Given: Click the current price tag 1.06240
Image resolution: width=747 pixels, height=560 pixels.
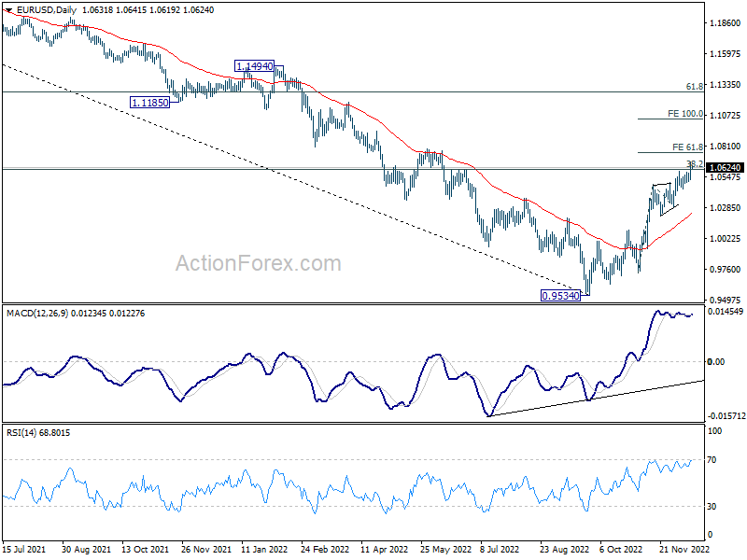Looking at the screenshot, I should point(726,168).
